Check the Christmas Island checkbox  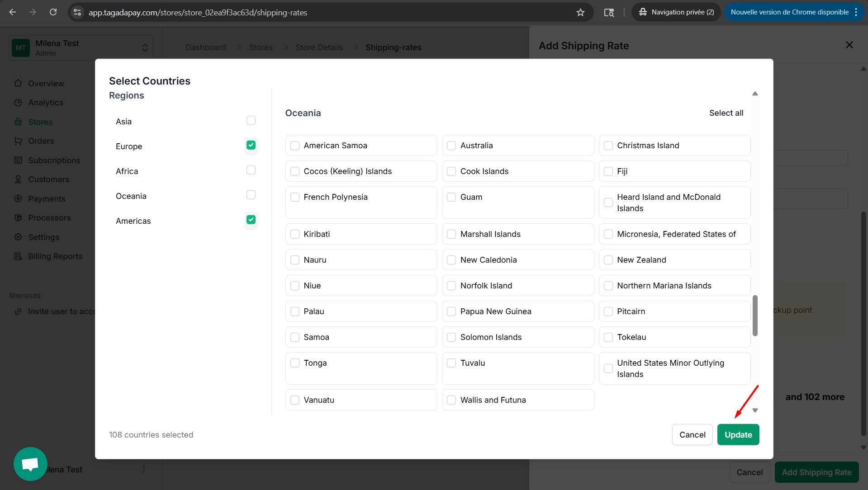click(608, 146)
